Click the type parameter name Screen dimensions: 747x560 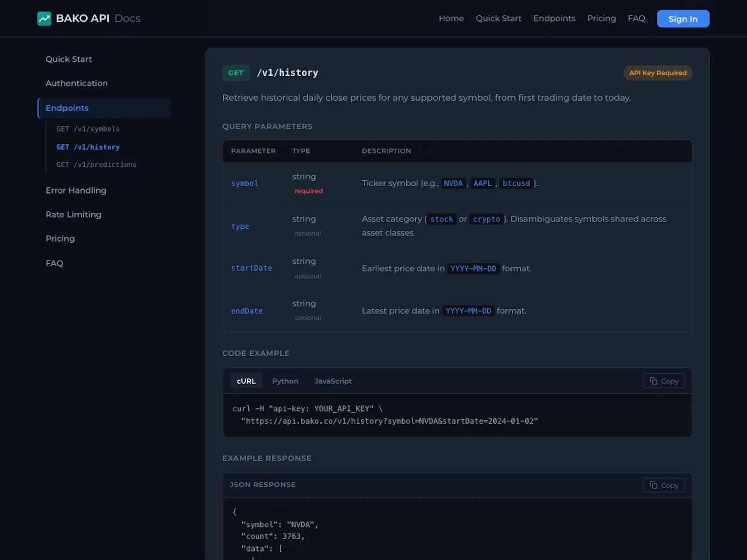(240, 226)
